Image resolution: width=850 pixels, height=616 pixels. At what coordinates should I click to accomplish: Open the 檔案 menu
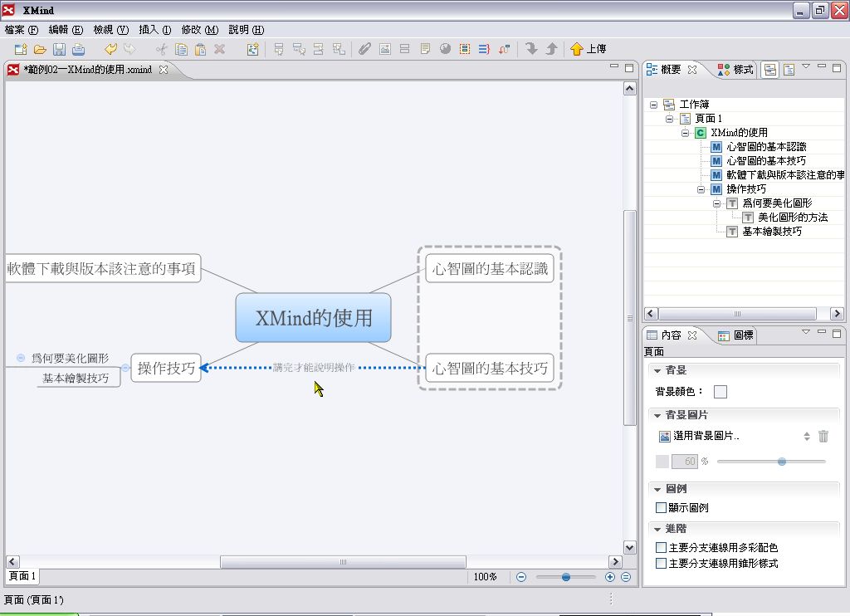pos(22,30)
